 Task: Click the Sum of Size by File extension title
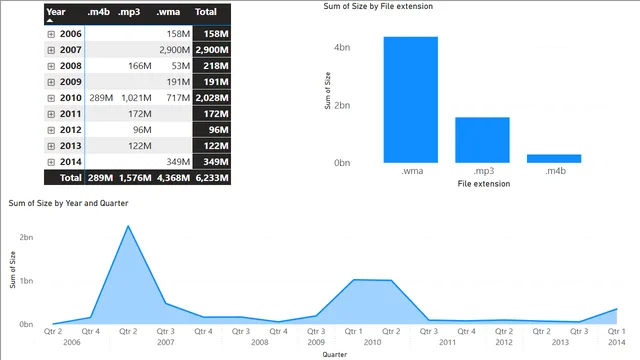click(378, 7)
